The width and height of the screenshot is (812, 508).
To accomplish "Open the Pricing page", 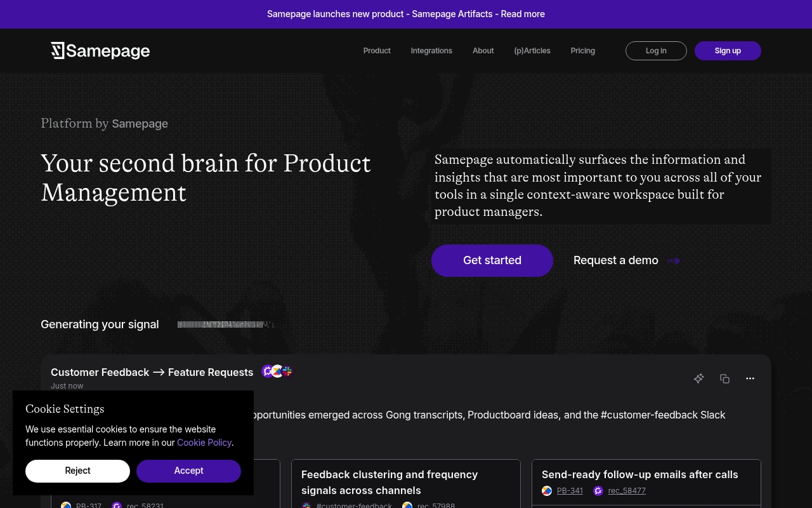I will (582, 51).
